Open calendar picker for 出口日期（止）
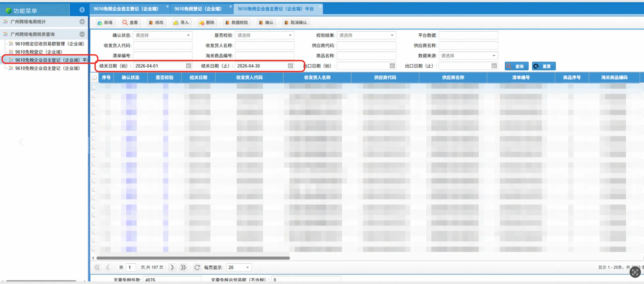644x284 pixels. click(x=494, y=66)
